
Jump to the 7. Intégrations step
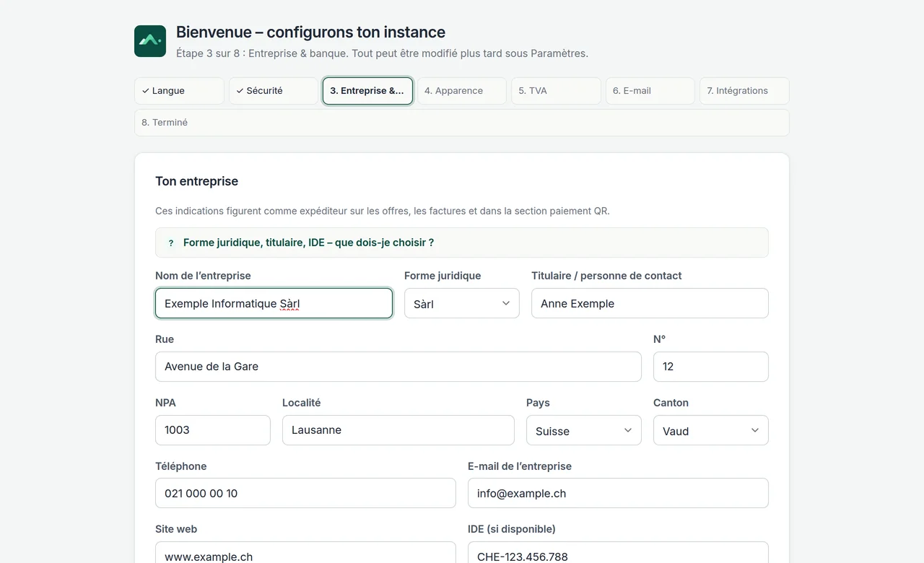point(744,91)
